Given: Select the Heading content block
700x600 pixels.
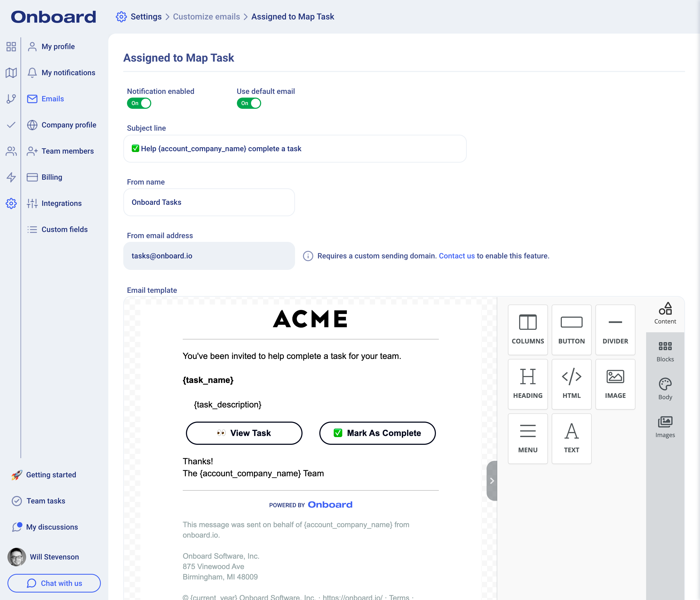Looking at the screenshot, I should (x=528, y=384).
